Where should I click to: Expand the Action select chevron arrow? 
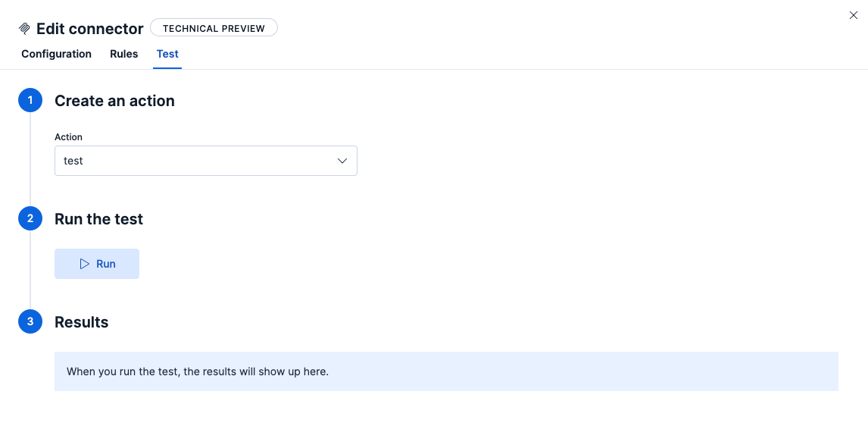[x=342, y=161]
